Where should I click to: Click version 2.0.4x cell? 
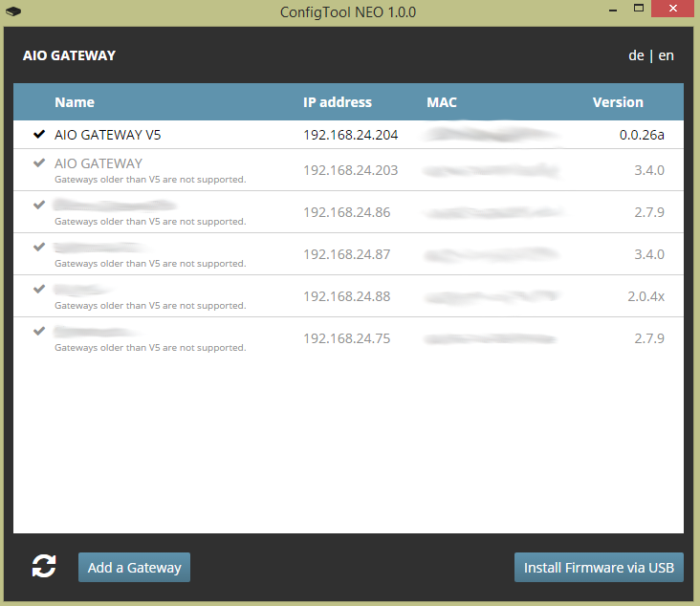click(x=646, y=296)
